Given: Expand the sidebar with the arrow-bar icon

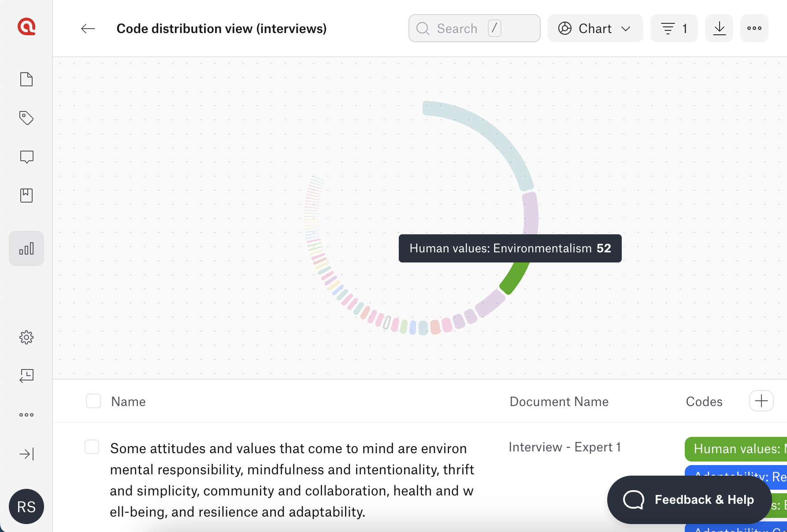Looking at the screenshot, I should pyautogui.click(x=26, y=454).
